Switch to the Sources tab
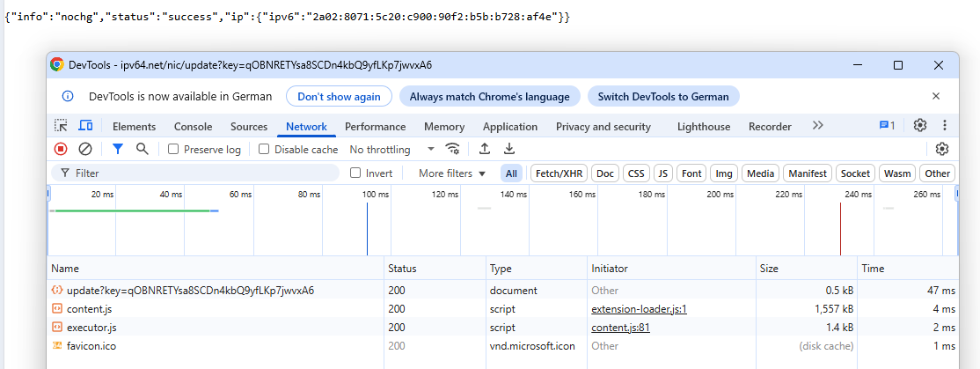This screenshot has height=369, width=980. (249, 126)
